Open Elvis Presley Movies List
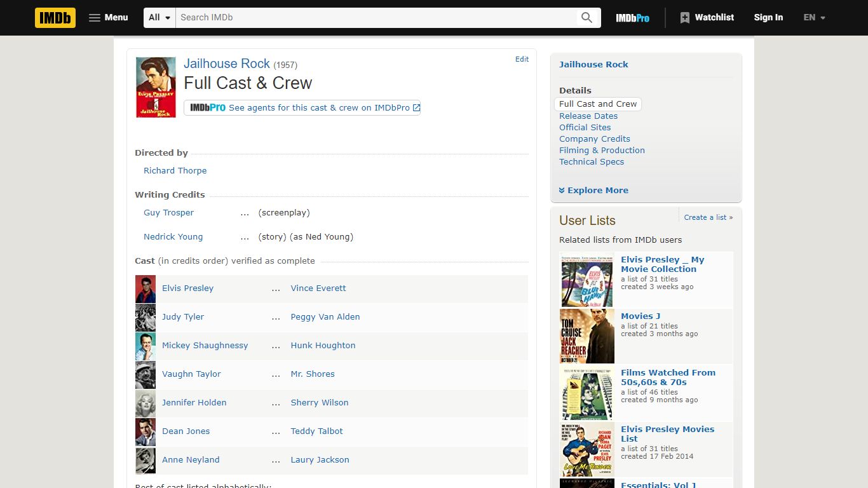Viewport: 868px width, 488px height. coord(667,434)
